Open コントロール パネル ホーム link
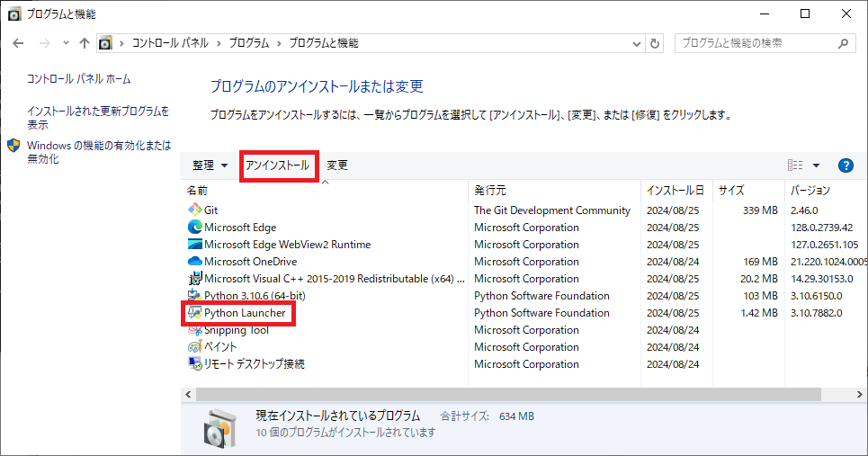Viewport: 868px width, 456px height. click(79, 79)
